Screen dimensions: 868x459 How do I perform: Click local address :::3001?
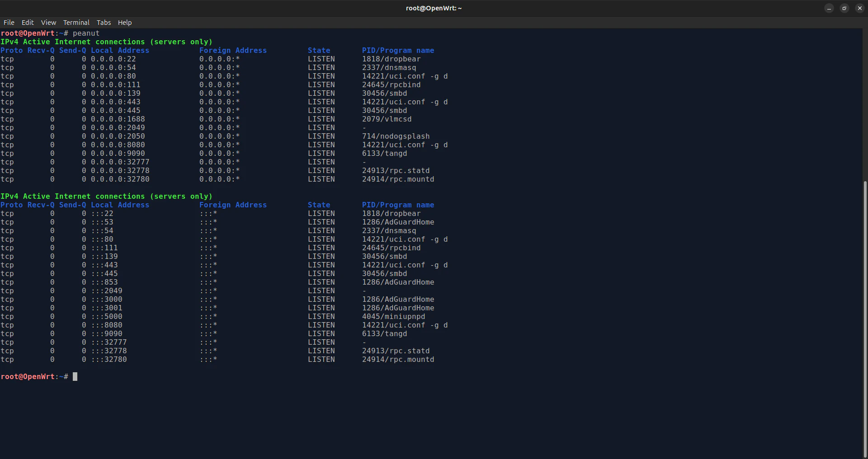pos(107,308)
